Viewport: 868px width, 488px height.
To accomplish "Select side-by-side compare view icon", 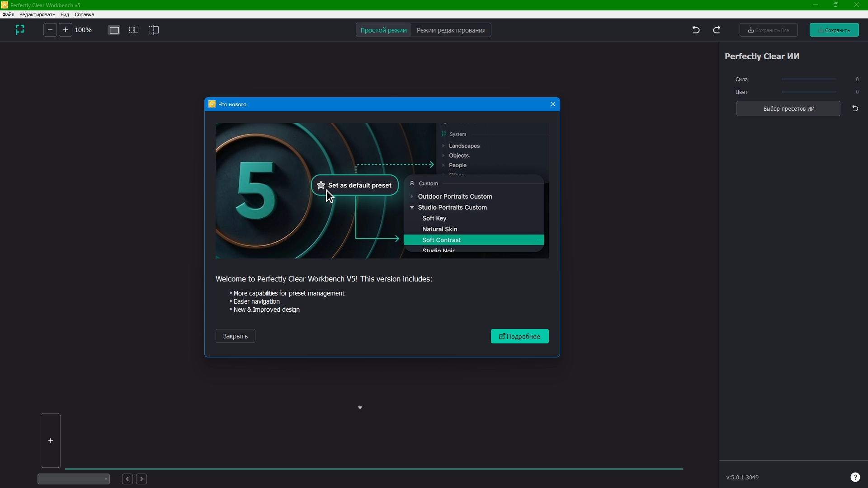I will 134,30.
